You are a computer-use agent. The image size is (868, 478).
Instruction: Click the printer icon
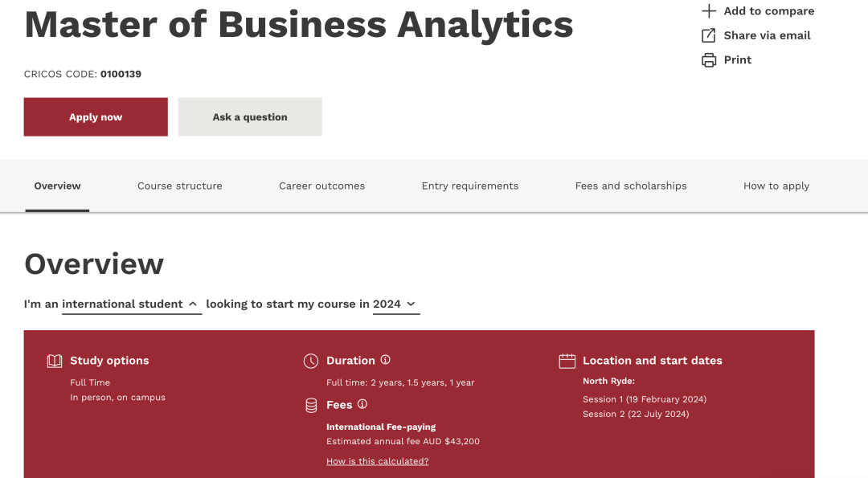[709, 60]
